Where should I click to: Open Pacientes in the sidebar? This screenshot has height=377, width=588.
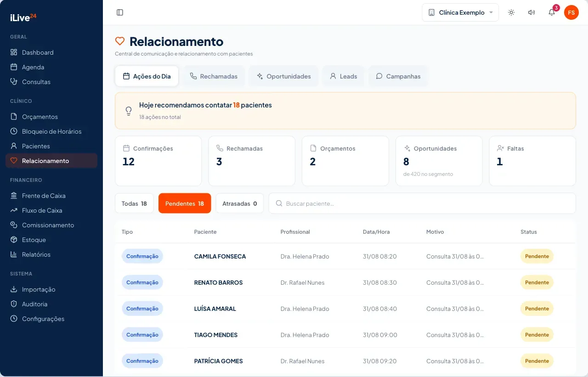51,146
